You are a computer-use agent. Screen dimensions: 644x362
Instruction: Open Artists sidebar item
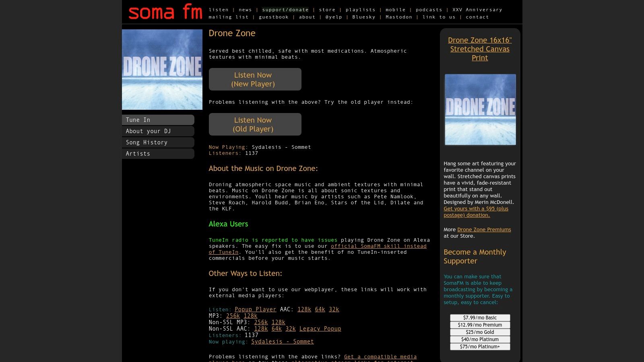tap(158, 154)
